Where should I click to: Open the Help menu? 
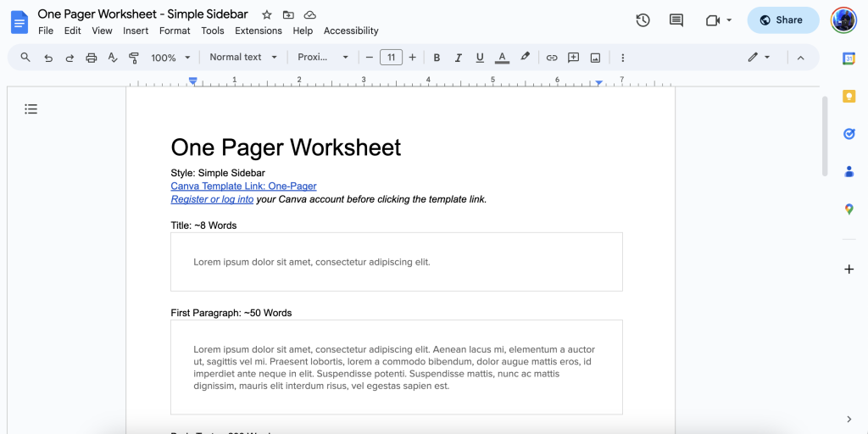point(303,31)
